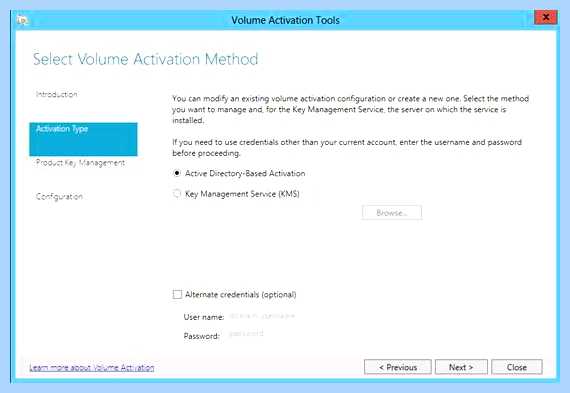The height and width of the screenshot is (393, 570).
Task: Click the paragraph starting 'If you need to use credentials'
Action: tap(347, 148)
